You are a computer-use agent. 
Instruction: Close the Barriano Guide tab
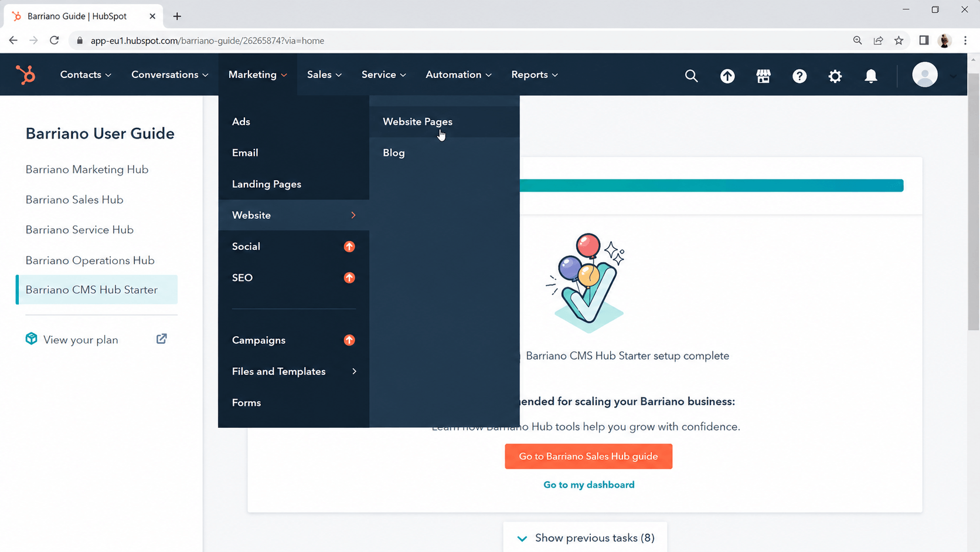pos(152,16)
